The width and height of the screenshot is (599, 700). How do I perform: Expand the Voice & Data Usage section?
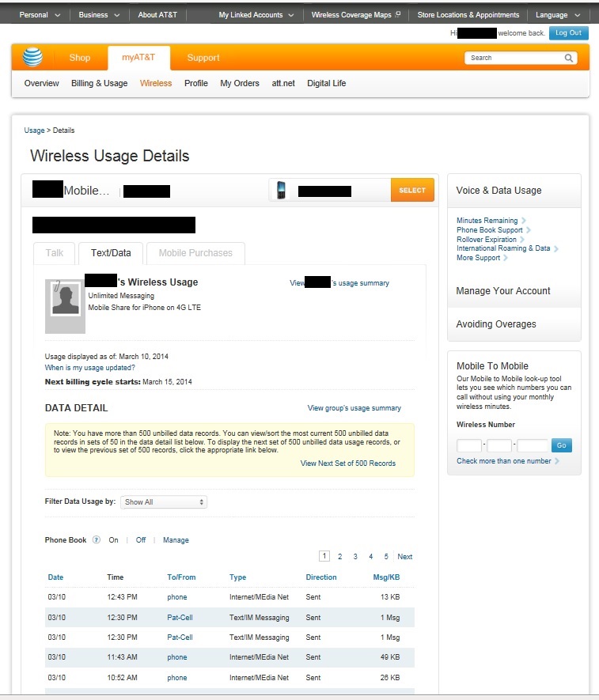(514, 191)
